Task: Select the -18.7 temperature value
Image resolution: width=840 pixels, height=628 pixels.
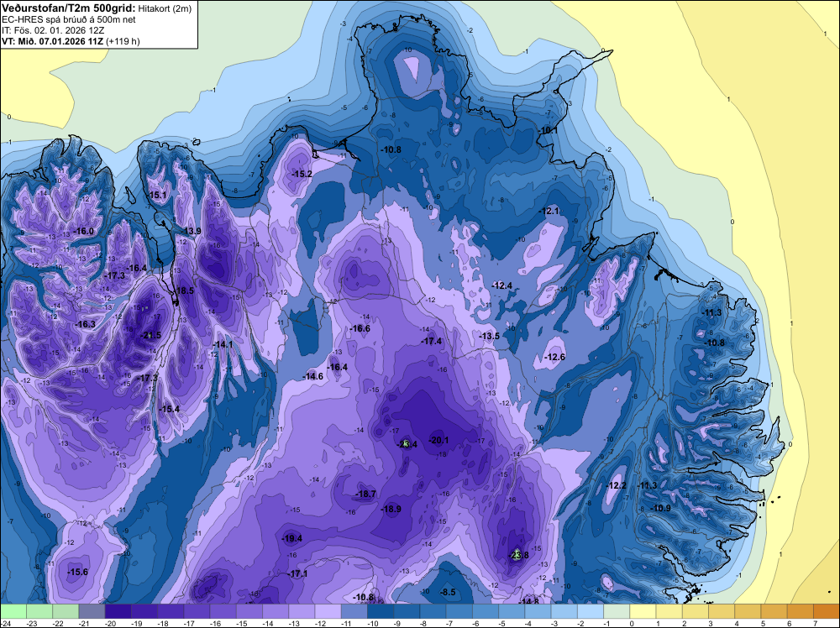Action: coord(366,494)
